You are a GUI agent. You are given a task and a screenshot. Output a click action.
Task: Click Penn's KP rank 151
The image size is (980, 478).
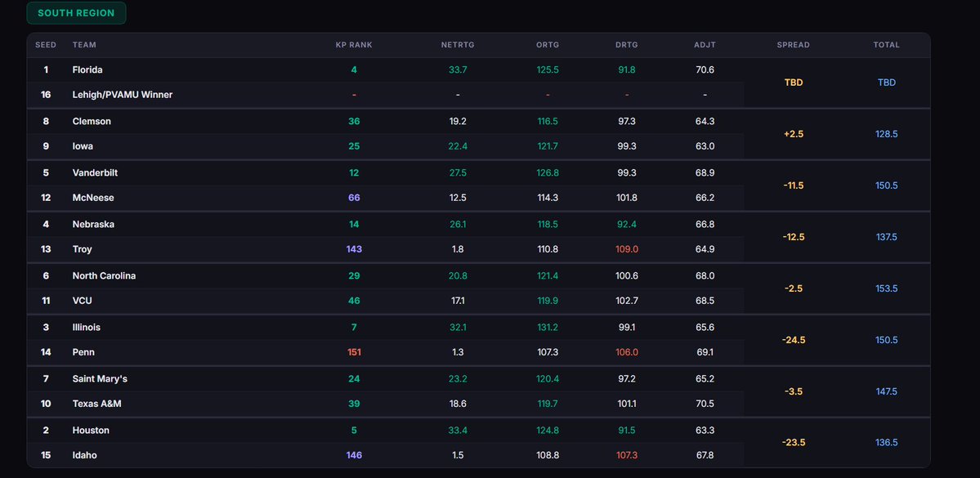[x=354, y=352]
